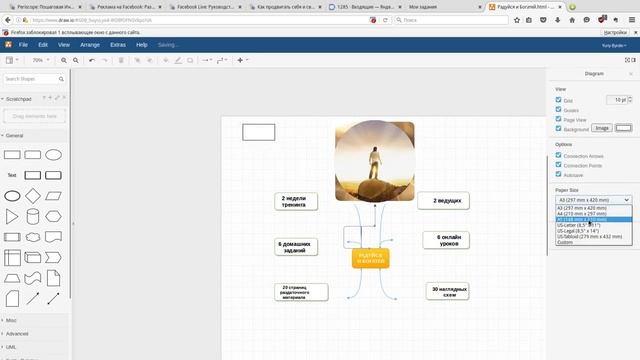Select the parallelogram shape in General
This screenshot has height=360, width=640.
[53, 196]
